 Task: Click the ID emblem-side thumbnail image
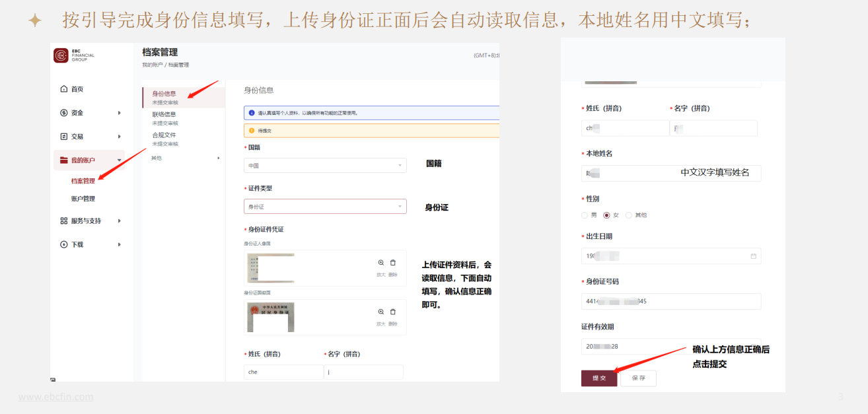[270, 318]
